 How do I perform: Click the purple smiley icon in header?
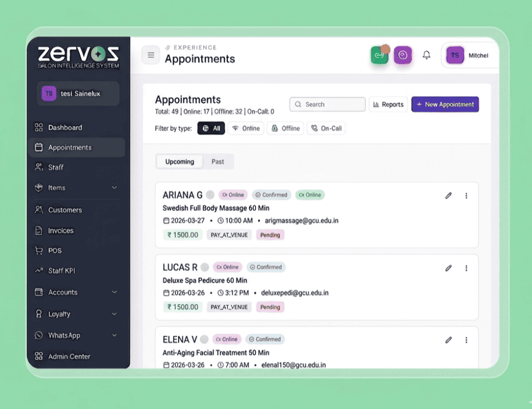403,55
